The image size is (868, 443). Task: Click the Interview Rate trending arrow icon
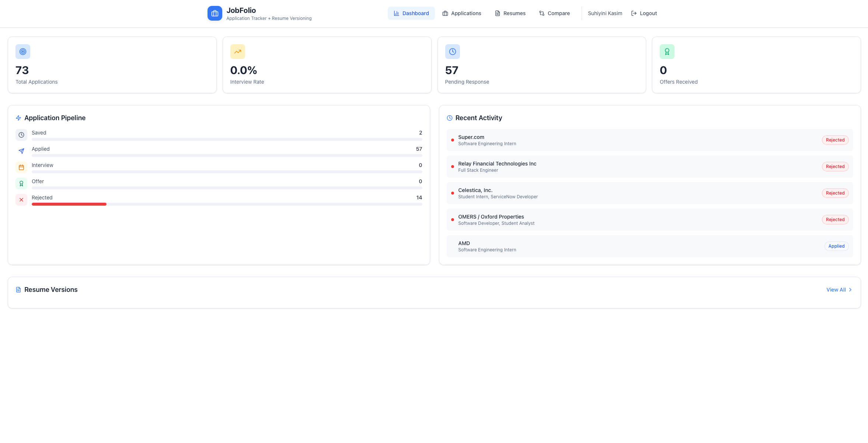click(238, 52)
